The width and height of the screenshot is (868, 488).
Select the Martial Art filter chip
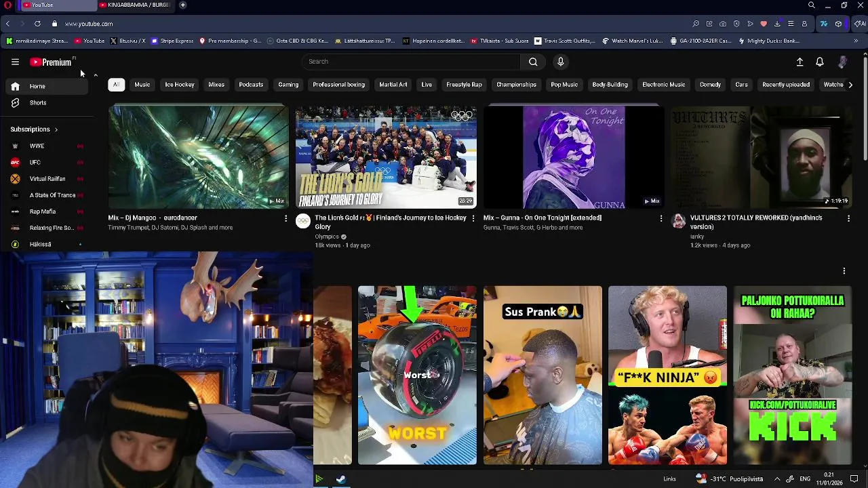393,85
